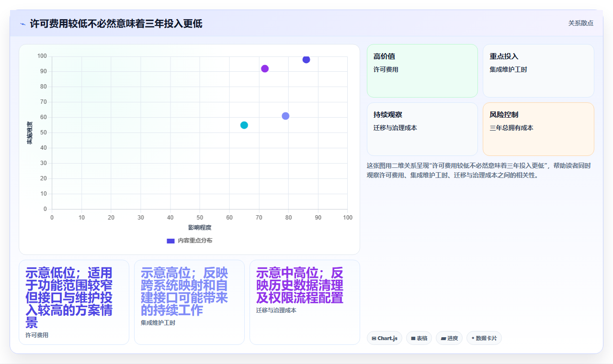Click the 进度 tag chip
The height and width of the screenshot is (364, 613).
click(449, 338)
